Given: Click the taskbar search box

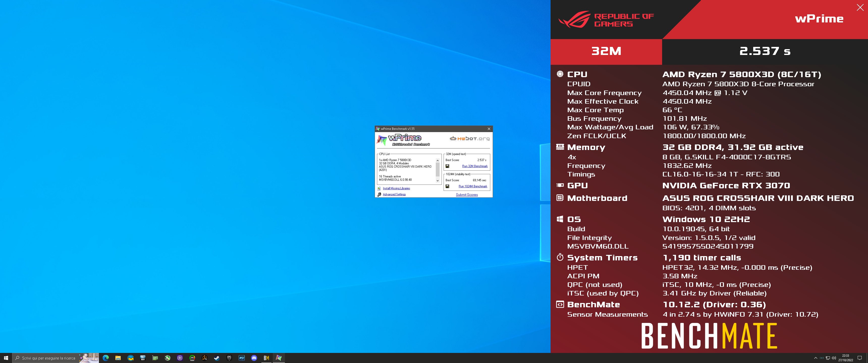Looking at the screenshot, I should [x=56, y=358].
